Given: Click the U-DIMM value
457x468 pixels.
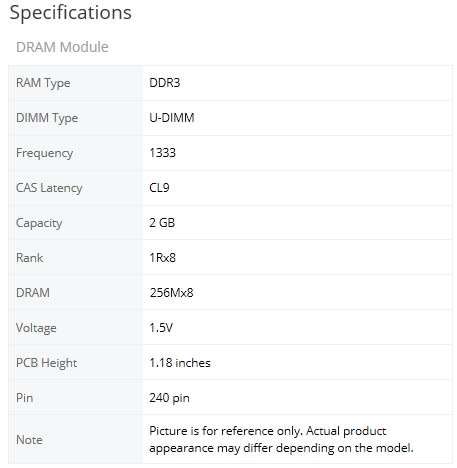Looking at the screenshot, I should (172, 118).
